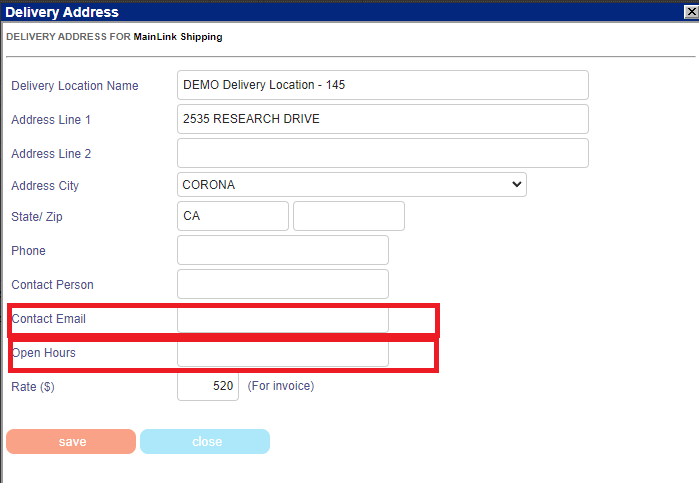
Task: Focus the Open Hours input box
Action: (x=282, y=353)
